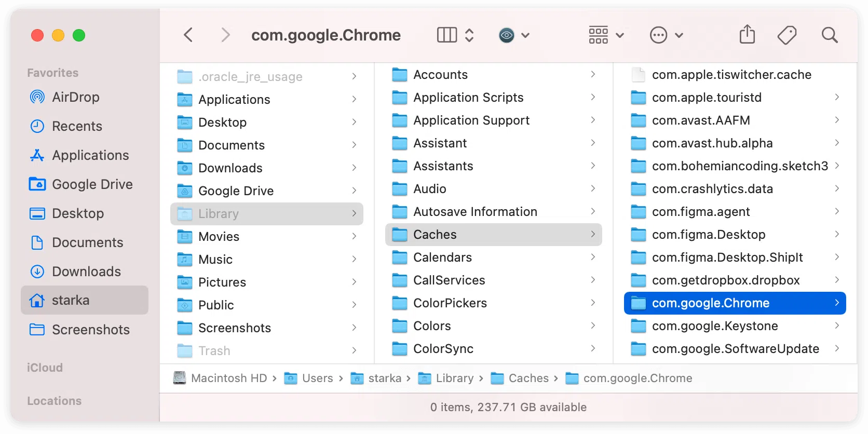Select Google Drive in sidebar Favorites
The height and width of the screenshot is (434, 868).
click(x=92, y=184)
